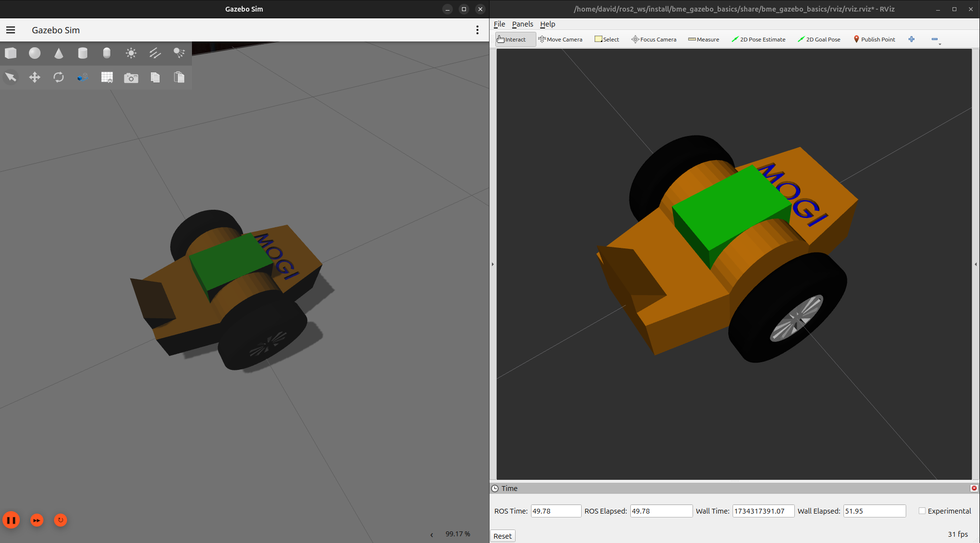Activate the 2D Goal Pose tool
This screenshot has width=980, height=543.
[819, 40]
